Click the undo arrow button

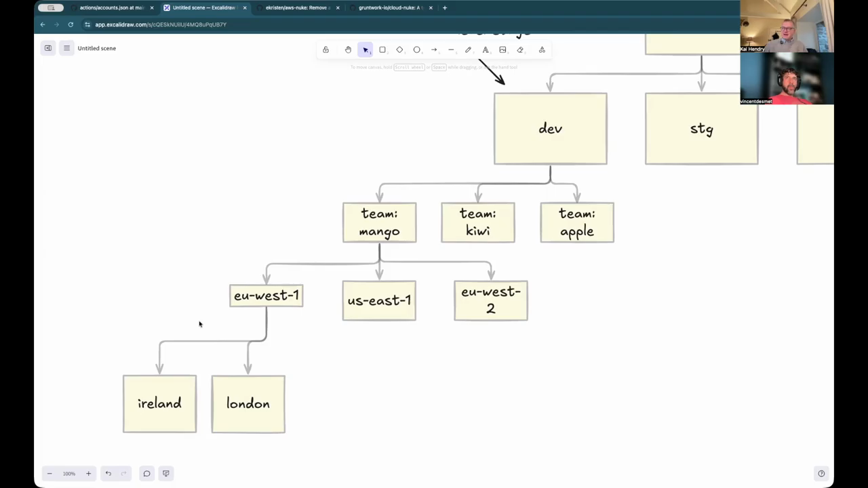(x=108, y=474)
